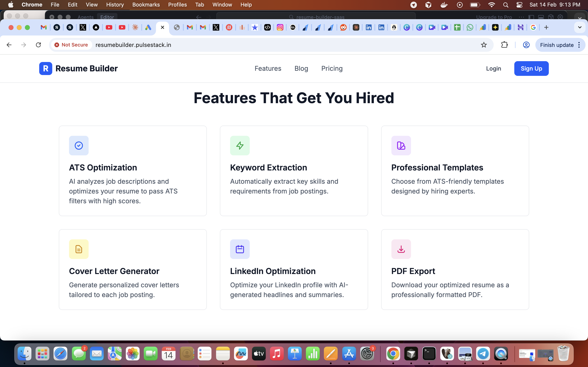Open the WhatsApp bookmark

[470, 28]
